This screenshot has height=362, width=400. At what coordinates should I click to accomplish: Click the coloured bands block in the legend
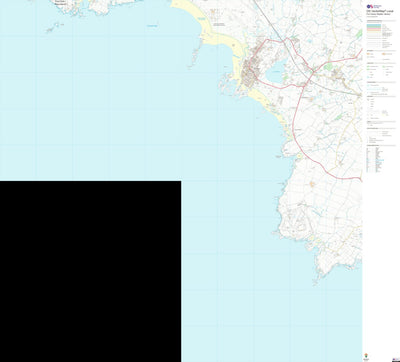pos(374,28)
